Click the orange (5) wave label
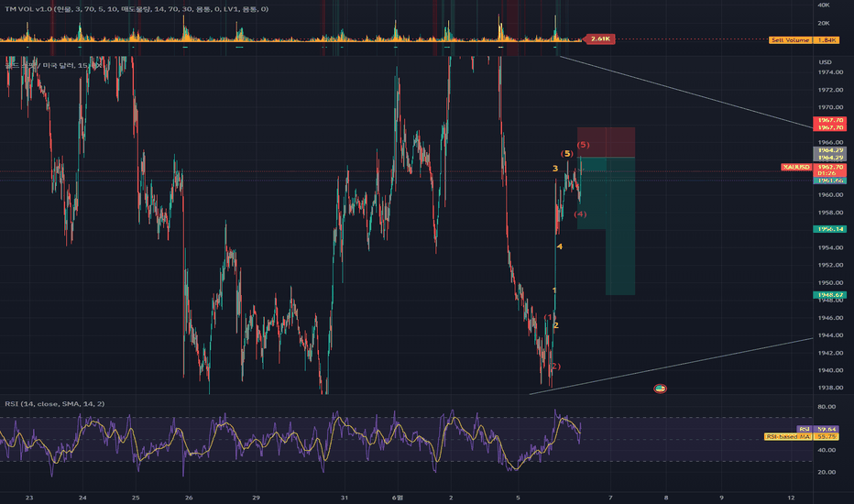854x504 pixels. 567,154
